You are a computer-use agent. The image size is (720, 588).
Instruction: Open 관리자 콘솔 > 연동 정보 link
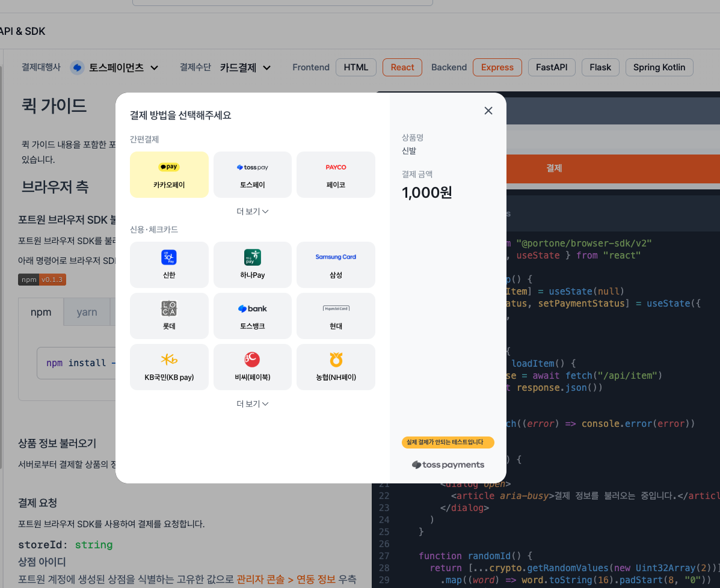click(x=286, y=579)
